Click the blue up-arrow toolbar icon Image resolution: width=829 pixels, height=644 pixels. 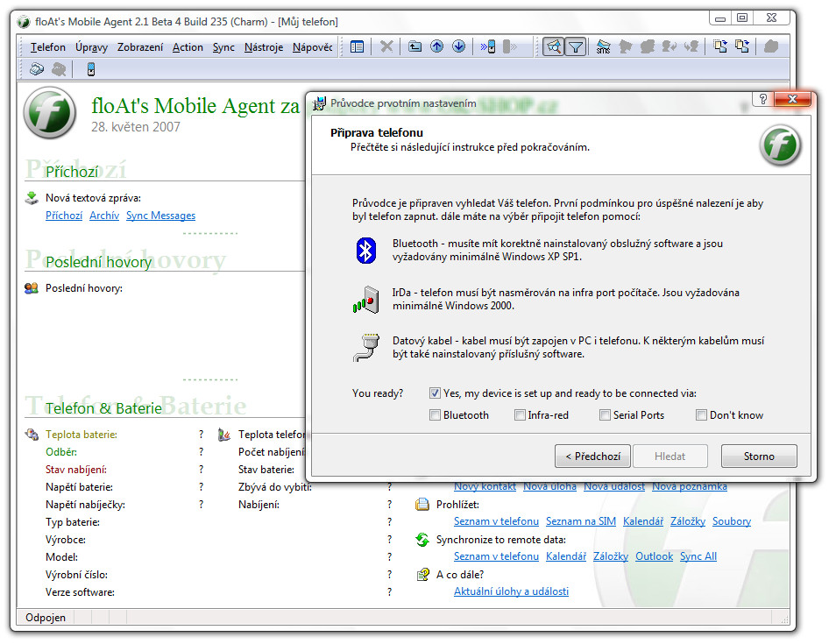click(436, 46)
